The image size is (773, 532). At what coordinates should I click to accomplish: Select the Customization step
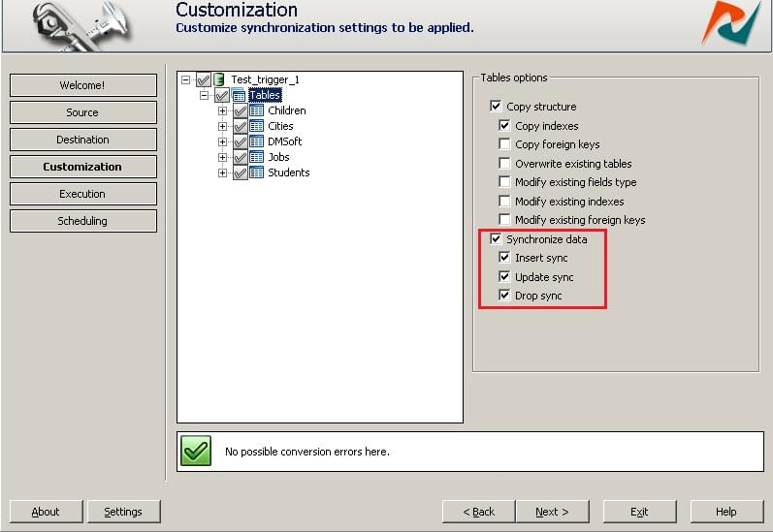click(x=82, y=167)
